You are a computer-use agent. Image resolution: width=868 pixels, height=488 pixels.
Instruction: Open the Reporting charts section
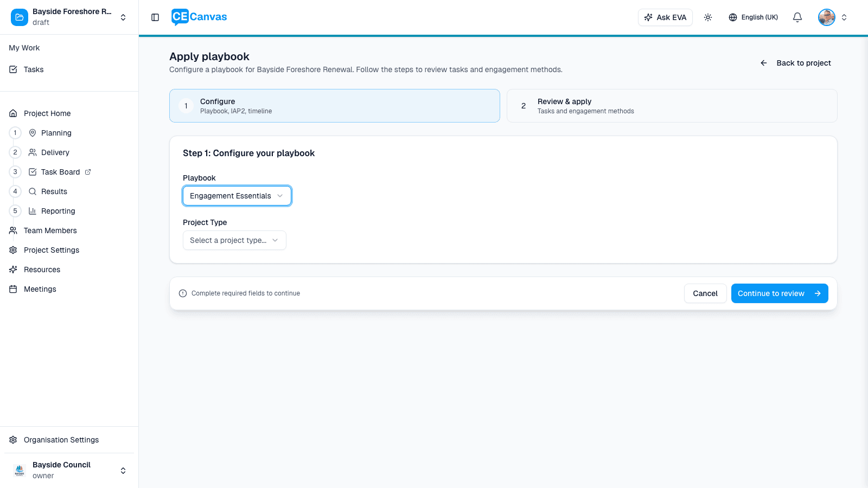pyautogui.click(x=32, y=211)
